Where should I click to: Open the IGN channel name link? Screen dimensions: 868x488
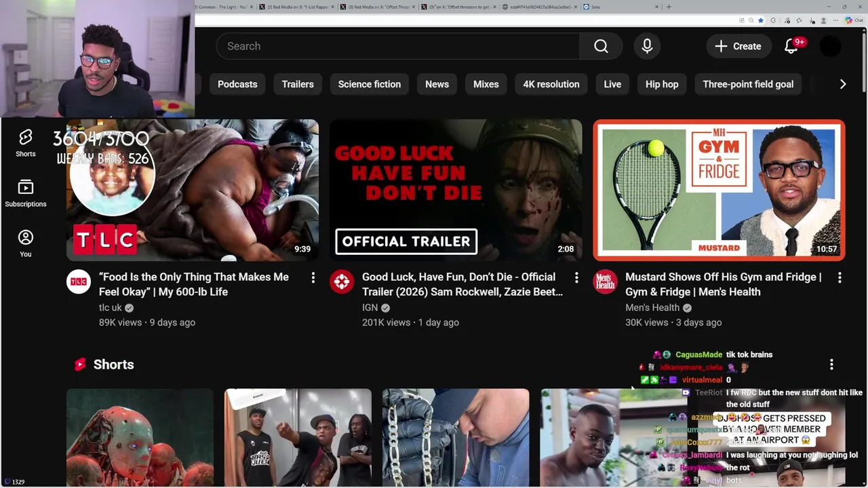pos(370,307)
